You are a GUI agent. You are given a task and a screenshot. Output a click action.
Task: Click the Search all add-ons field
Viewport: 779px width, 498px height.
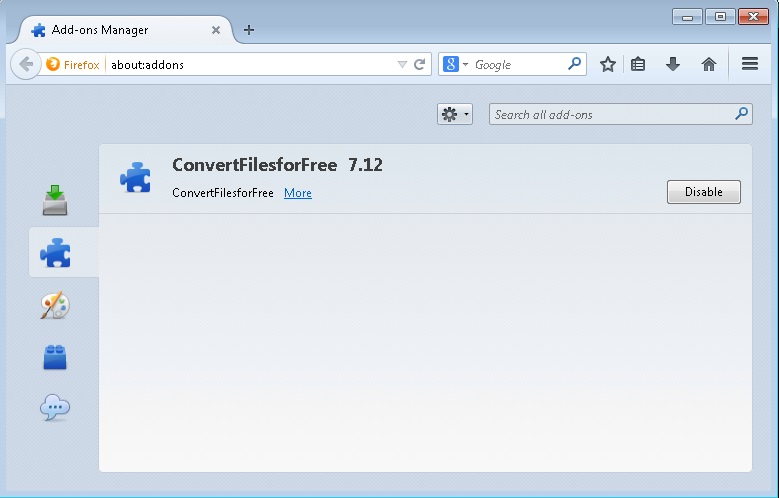(621, 114)
